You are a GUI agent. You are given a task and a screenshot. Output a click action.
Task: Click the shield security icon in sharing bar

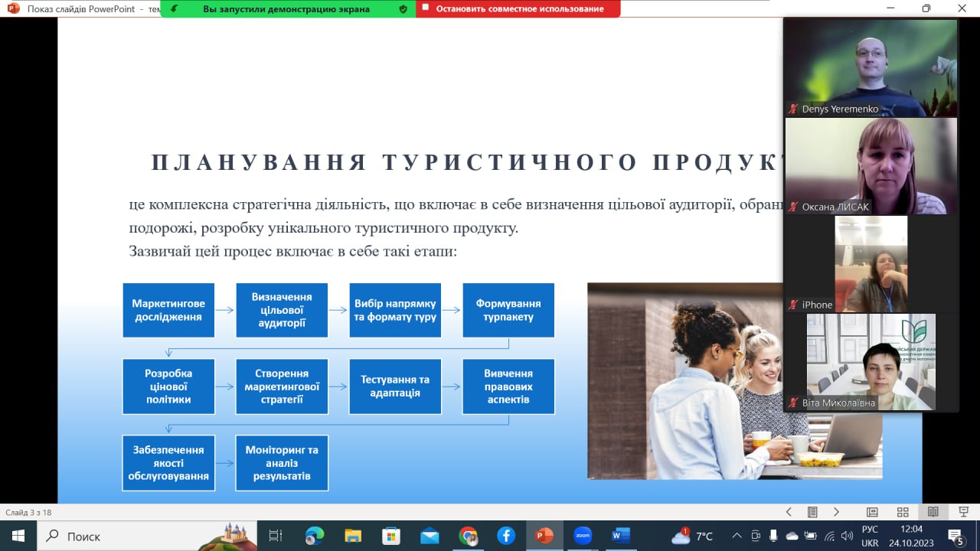(403, 9)
